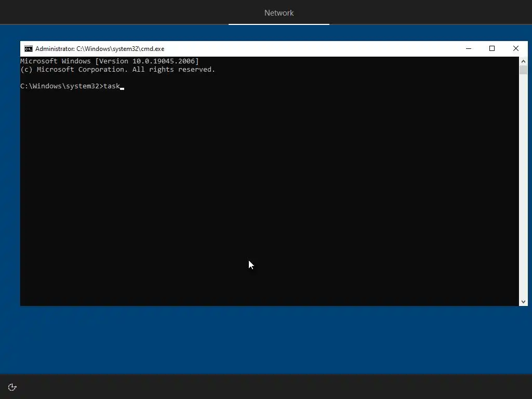532x399 pixels.
Task: Open the Ease of Access icon bottom-left
Action: (x=12, y=387)
